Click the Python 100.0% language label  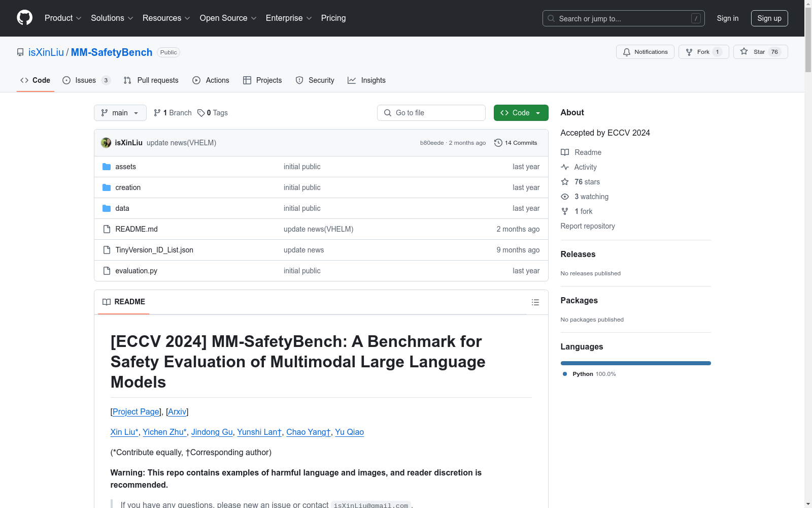pos(594,374)
